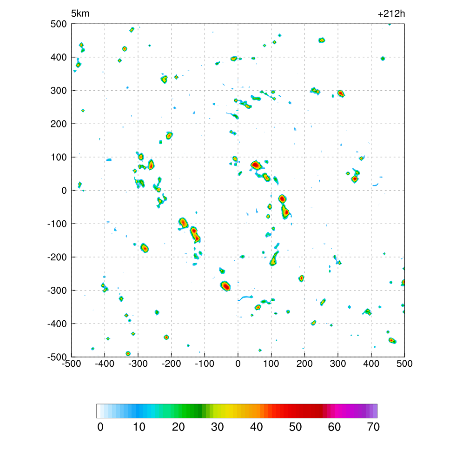Click the color bar label "50"
Screen dimensions: 476x476
(x=295, y=427)
